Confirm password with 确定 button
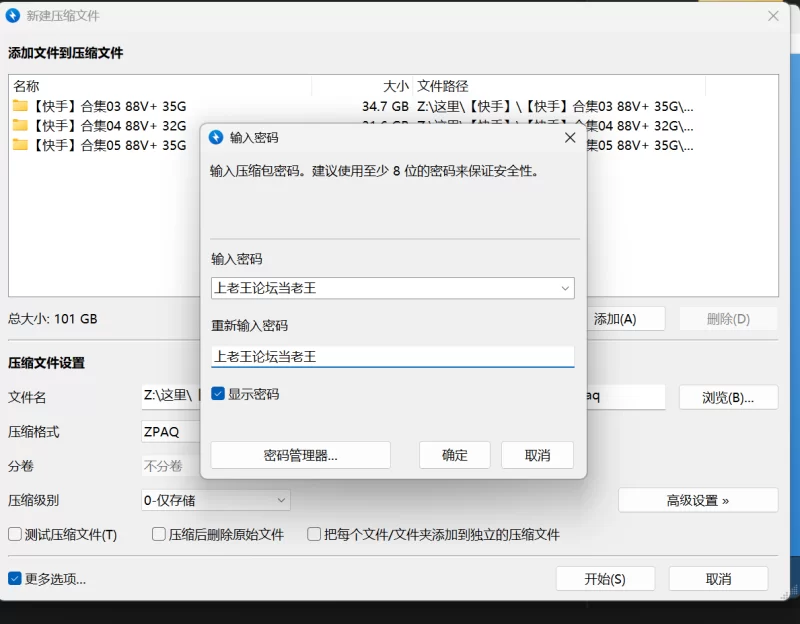The width and height of the screenshot is (800, 624). point(455,455)
